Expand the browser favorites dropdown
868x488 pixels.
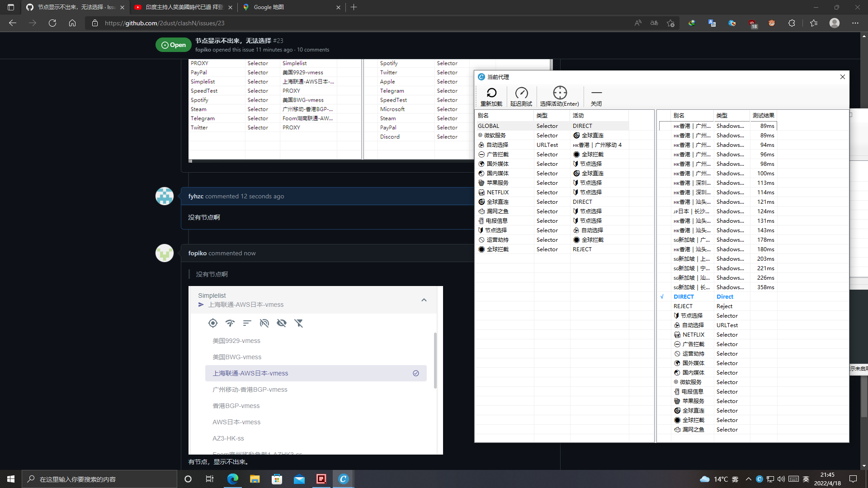coord(814,23)
